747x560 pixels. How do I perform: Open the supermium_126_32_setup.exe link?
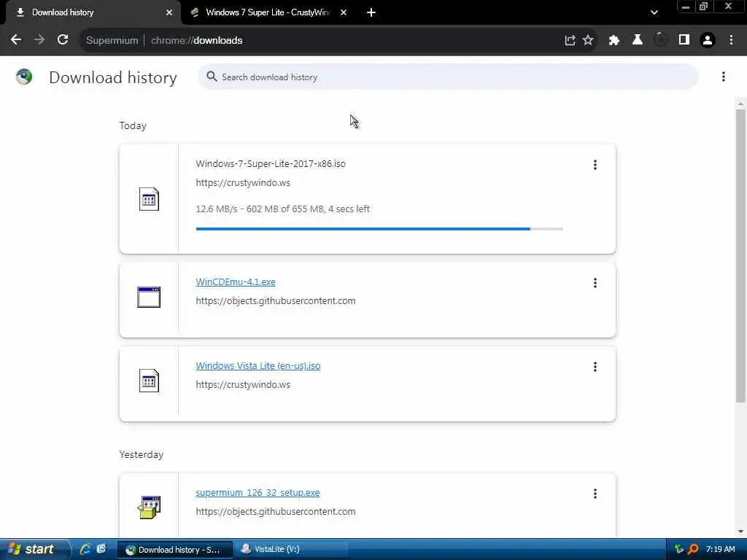pos(258,493)
